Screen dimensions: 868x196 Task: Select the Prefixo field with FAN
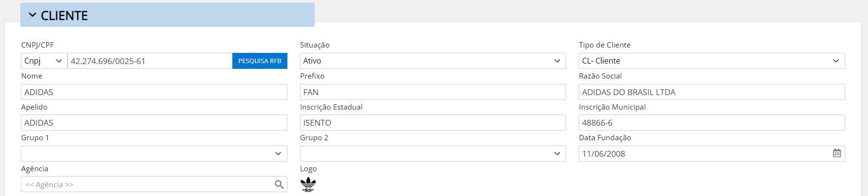coord(433,92)
